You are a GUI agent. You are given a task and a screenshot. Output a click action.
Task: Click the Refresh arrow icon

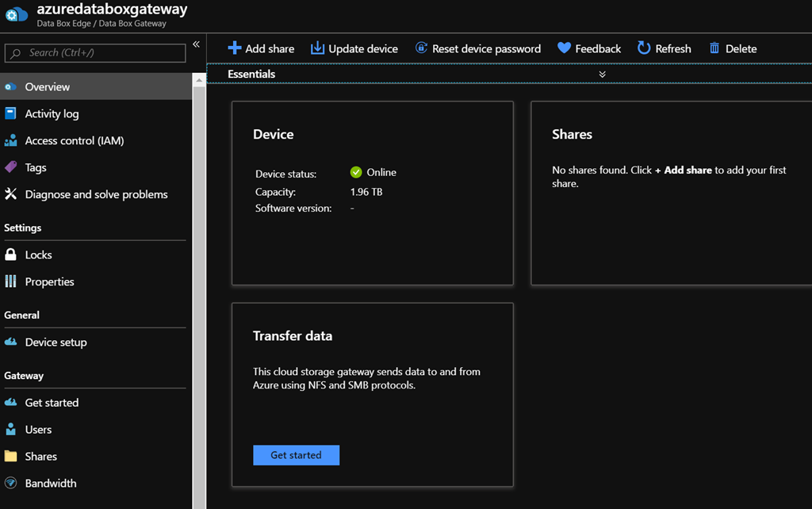644,48
